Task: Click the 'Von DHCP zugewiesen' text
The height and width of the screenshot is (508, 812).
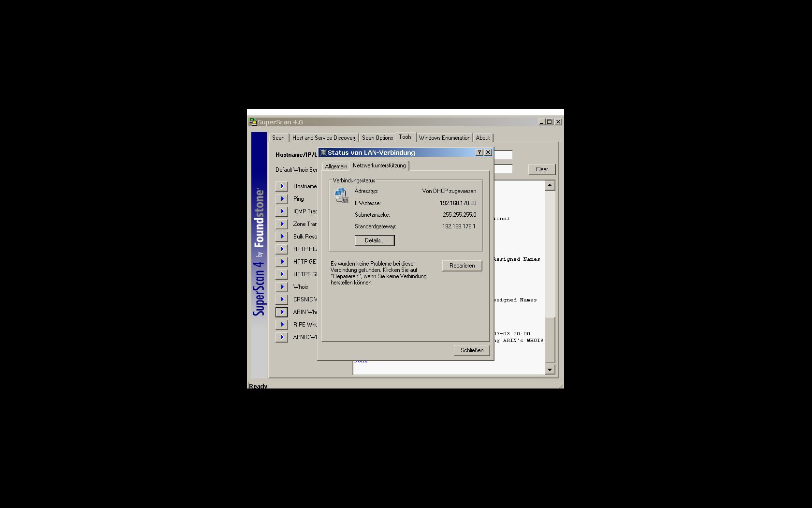Action: pyautogui.click(x=449, y=191)
